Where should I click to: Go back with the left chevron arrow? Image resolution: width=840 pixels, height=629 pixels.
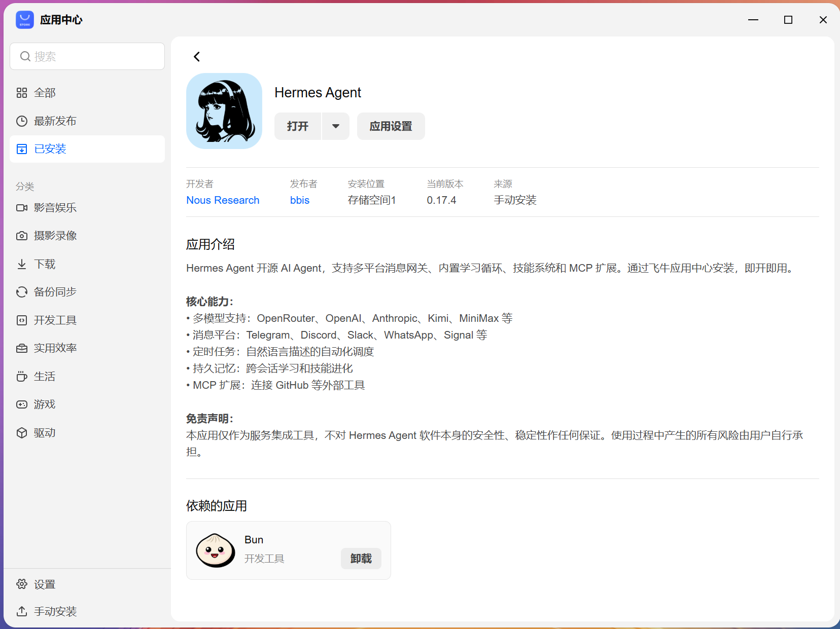[x=197, y=57]
